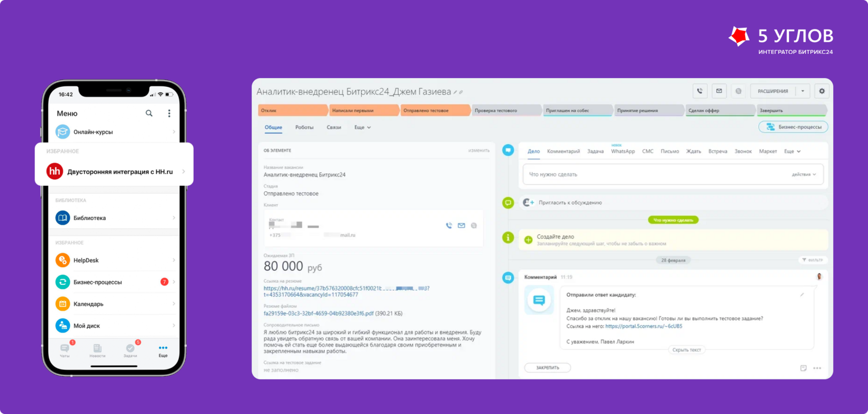Click the 80 000 руб salary value
The height and width of the screenshot is (414, 868).
(292, 266)
